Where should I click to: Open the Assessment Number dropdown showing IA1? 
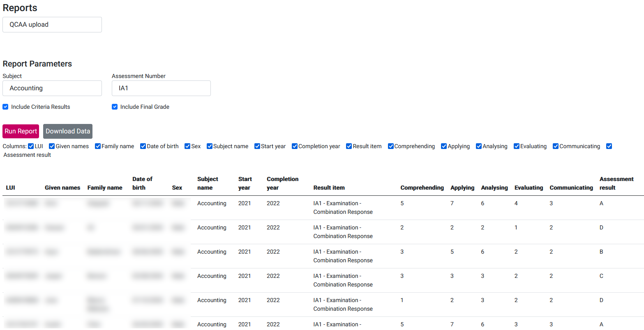(x=161, y=88)
